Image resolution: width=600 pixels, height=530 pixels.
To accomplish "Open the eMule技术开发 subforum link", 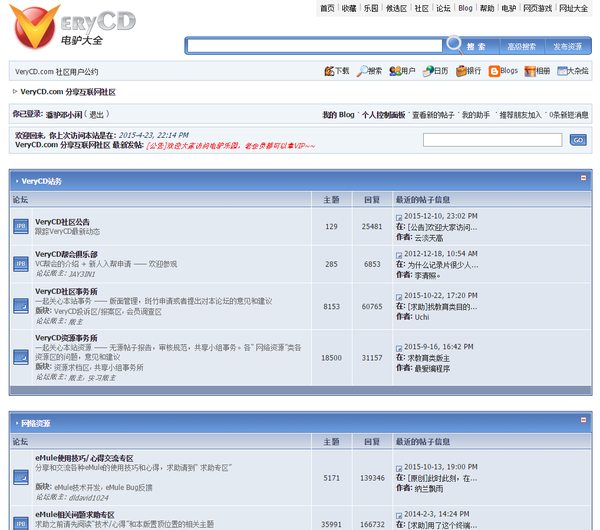I will [78, 488].
